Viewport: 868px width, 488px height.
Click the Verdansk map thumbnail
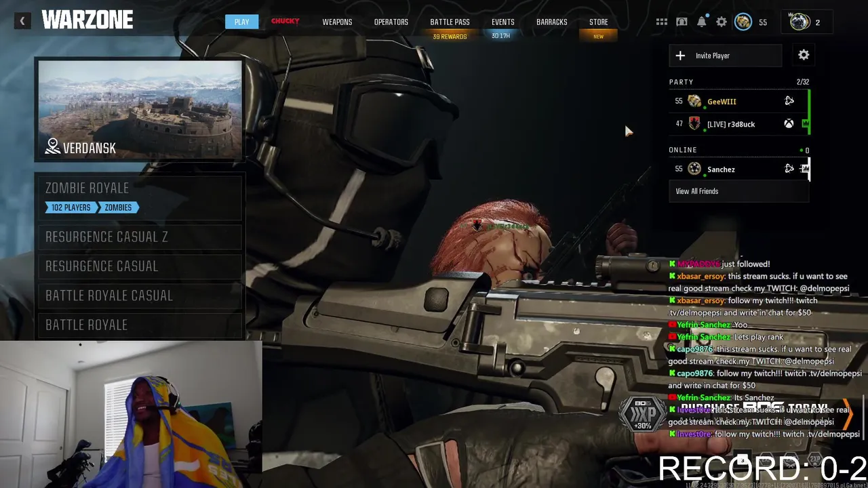[x=140, y=110]
